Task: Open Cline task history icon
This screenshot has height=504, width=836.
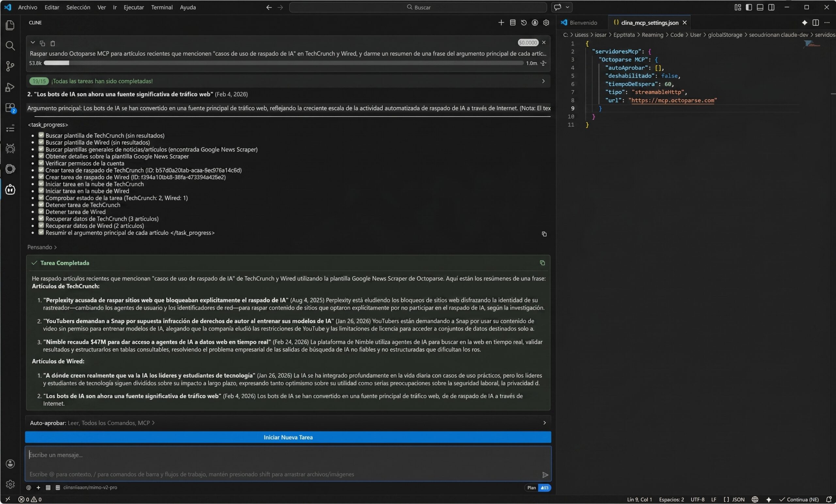Action: point(524,23)
